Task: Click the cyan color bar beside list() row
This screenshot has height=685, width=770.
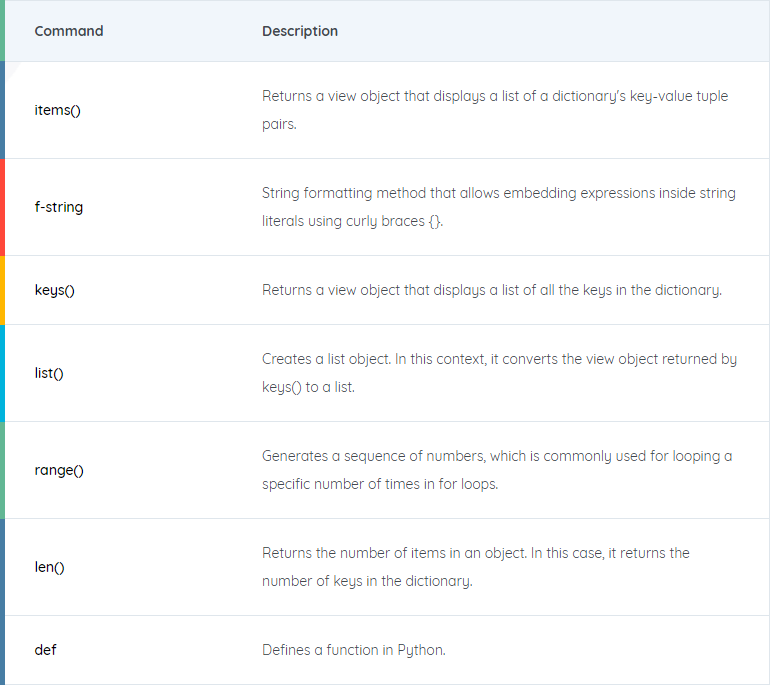Action: (x=2, y=373)
